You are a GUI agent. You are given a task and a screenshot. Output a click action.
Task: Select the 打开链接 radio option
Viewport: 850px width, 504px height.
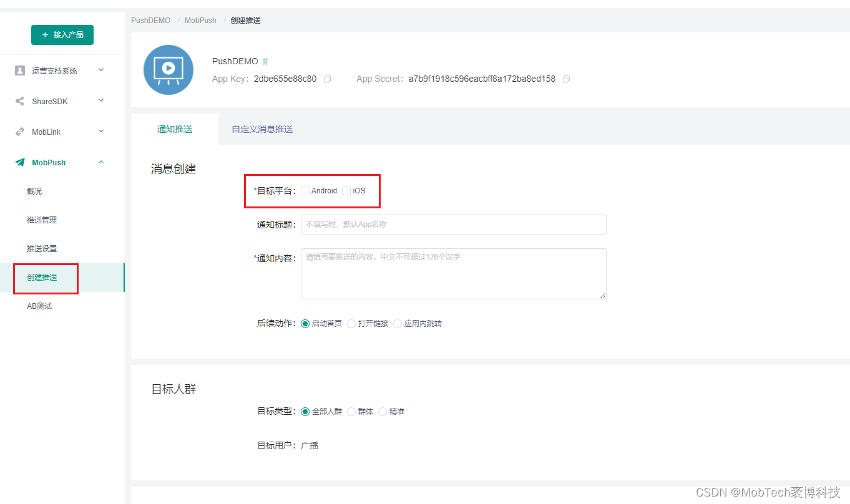pyautogui.click(x=351, y=324)
